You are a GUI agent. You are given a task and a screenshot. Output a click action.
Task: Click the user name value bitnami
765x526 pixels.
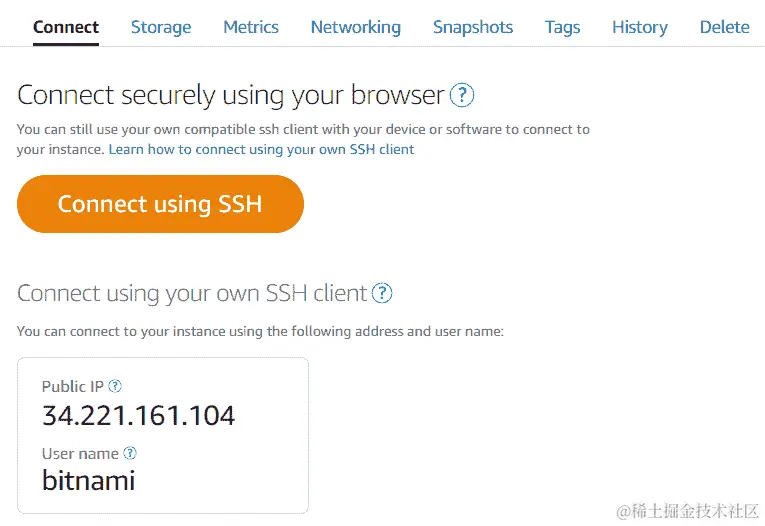(88, 480)
